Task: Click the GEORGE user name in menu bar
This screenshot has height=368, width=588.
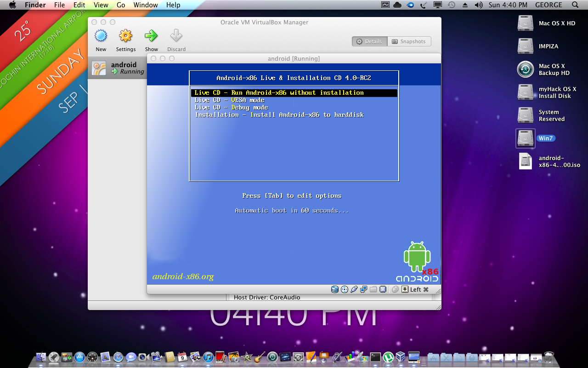Action: [548, 5]
